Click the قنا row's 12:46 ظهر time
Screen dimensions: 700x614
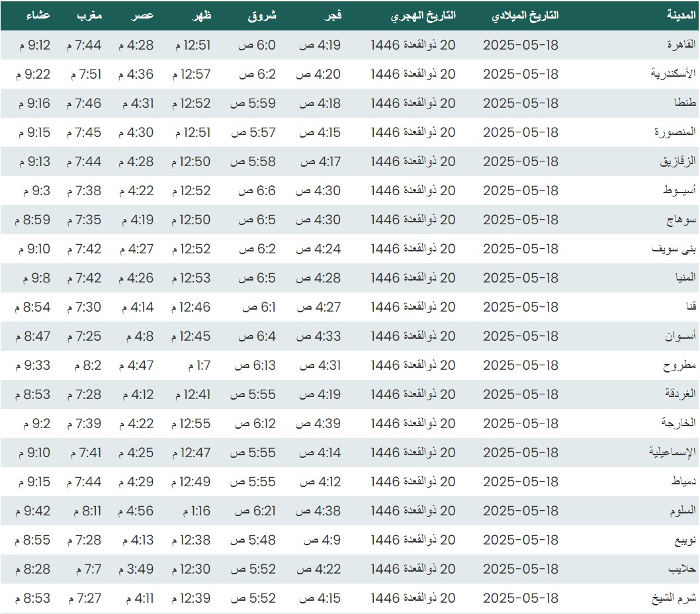coord(193,307)
